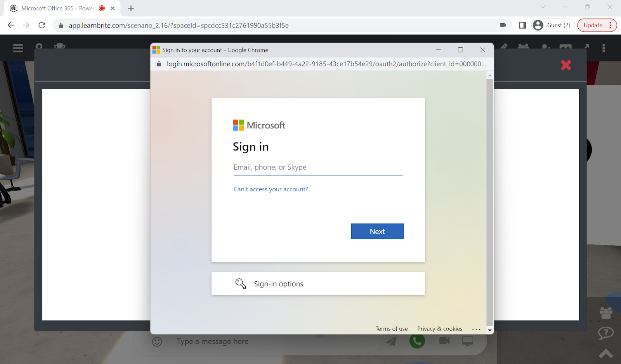Toggle the browser side panel

pyautogui.click(x=522, y=25)
